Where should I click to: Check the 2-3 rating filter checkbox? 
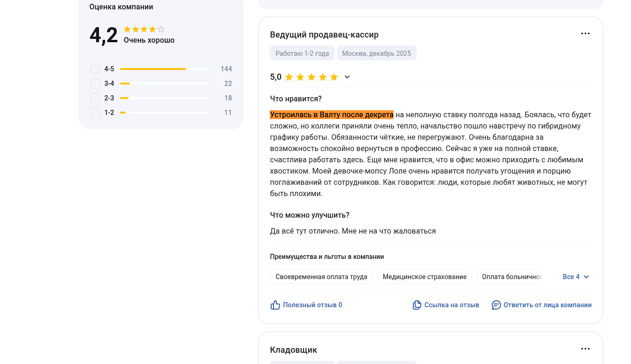pyautogui.click(x=95, y=98)
